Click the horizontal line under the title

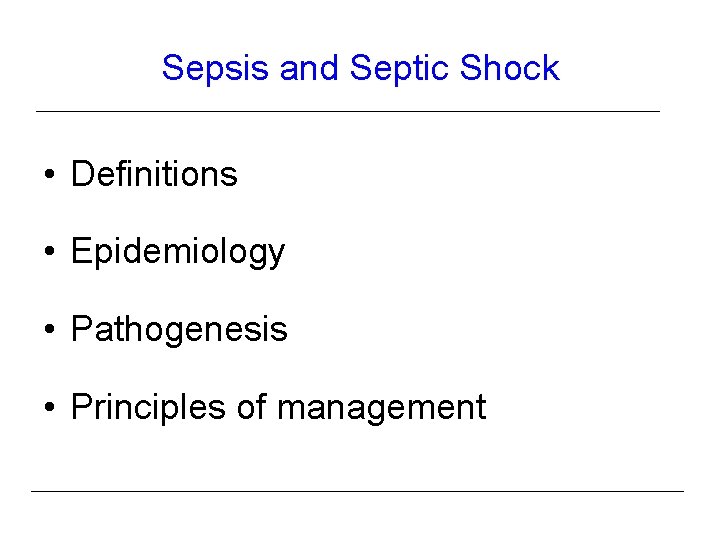click(x=348, y=110)
